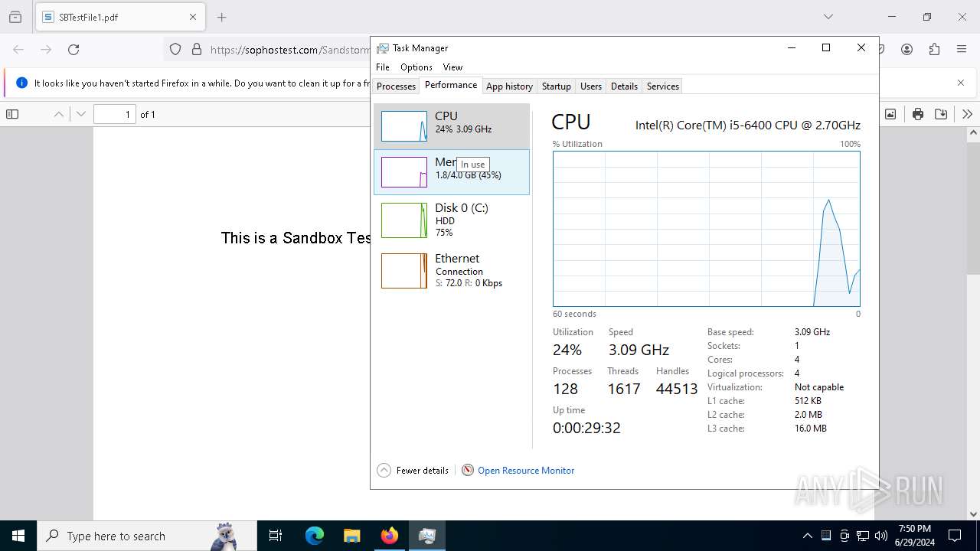Click Task Manager taskbar icon

427,536
